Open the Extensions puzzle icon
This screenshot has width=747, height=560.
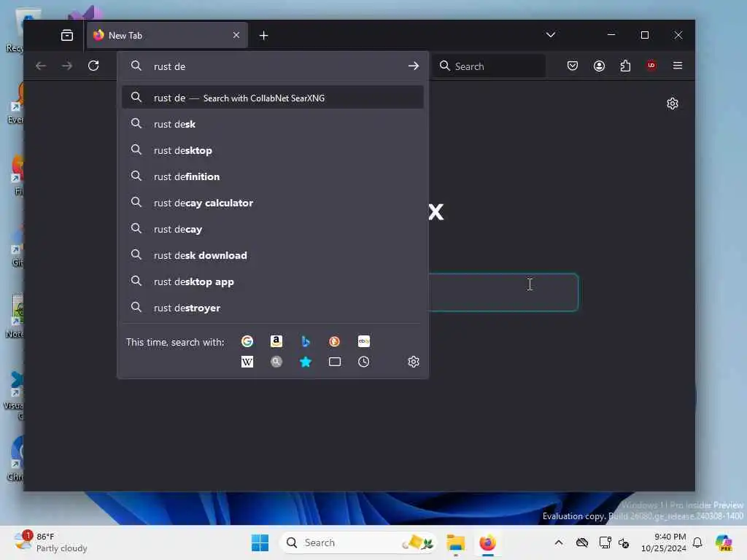[625, 66]
